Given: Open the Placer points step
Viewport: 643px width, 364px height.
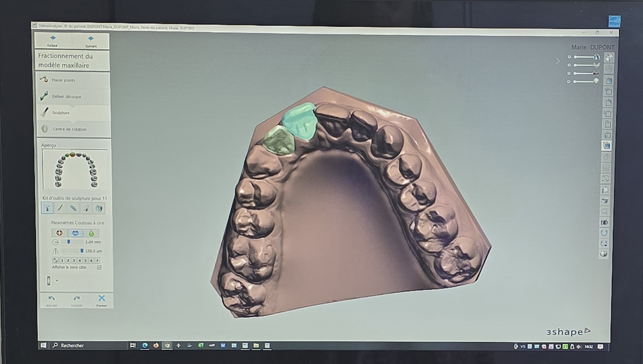Looking at the screenshot, I should 73,80.
